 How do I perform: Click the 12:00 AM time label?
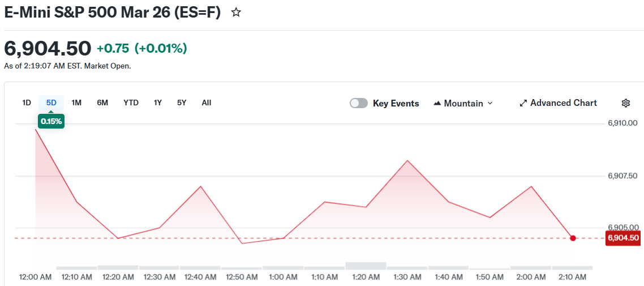[x=35, y=277]
